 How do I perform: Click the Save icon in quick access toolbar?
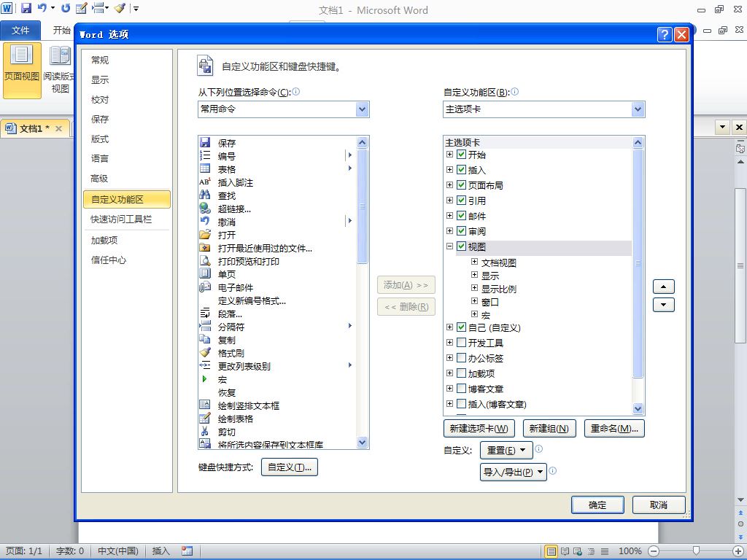click(26, 8)
